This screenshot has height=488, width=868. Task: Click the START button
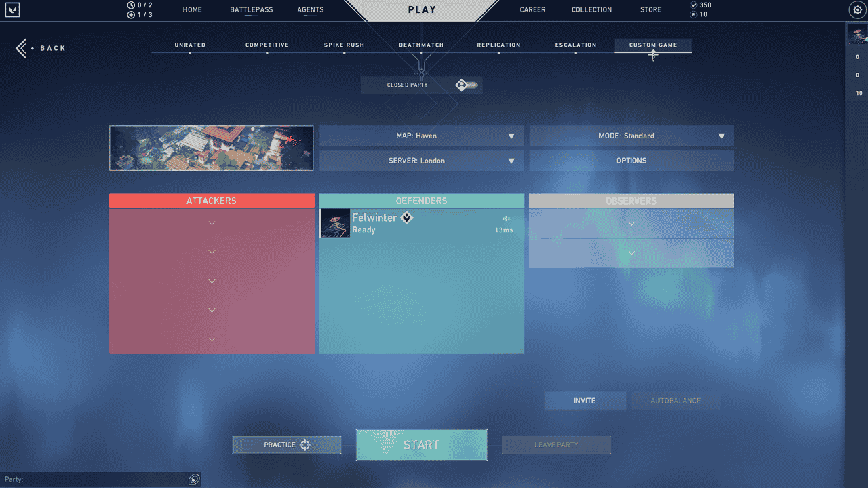[421, 445]
